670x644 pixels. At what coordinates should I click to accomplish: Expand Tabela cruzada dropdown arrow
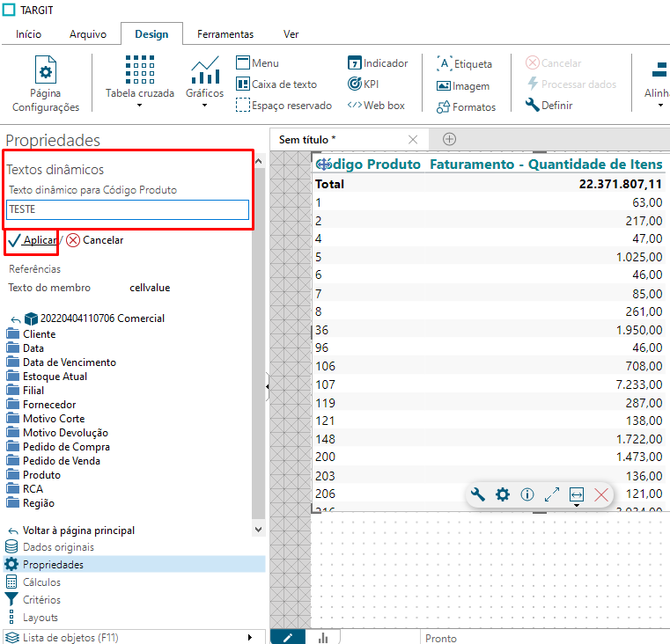(139, 106)
